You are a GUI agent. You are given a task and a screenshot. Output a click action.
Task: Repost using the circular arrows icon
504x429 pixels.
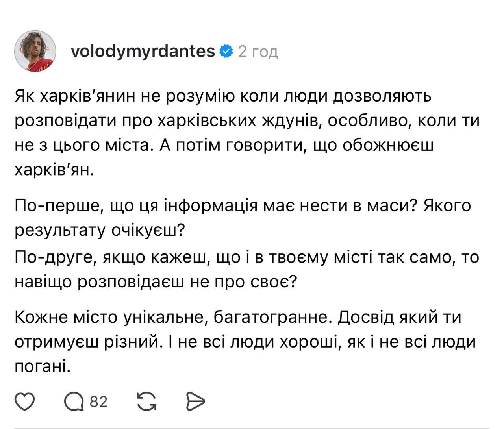coord(146,401)
